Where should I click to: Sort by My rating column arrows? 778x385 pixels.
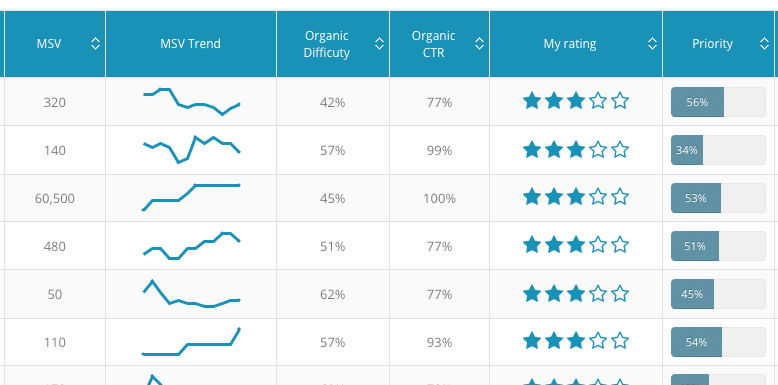click(x=652, y=44)
